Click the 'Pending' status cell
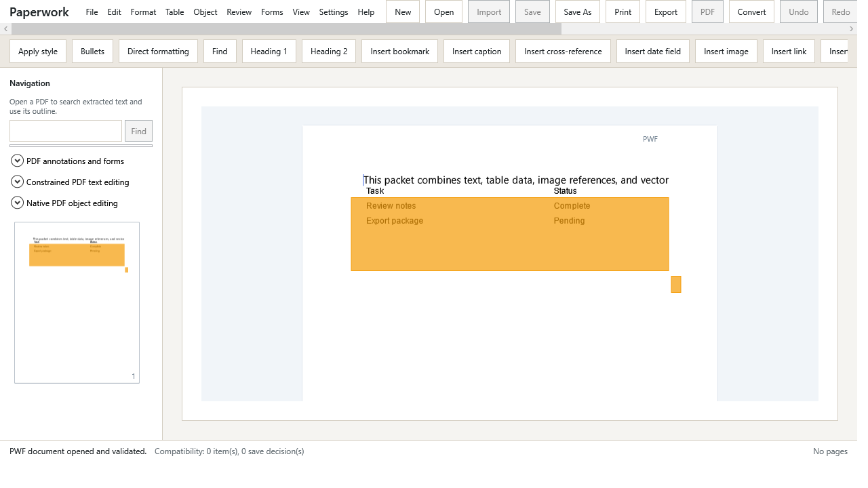 [569, 221]
